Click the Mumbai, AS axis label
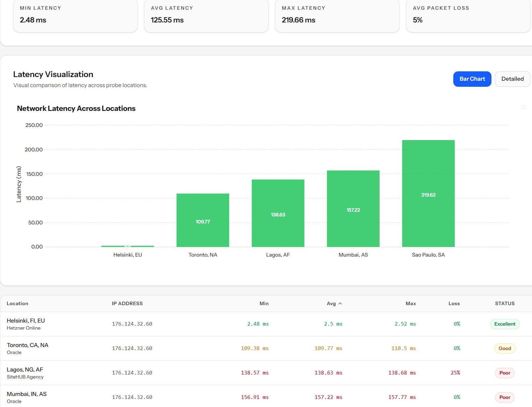Viewport: 532px width, 407px height. (x=353, y=255)
